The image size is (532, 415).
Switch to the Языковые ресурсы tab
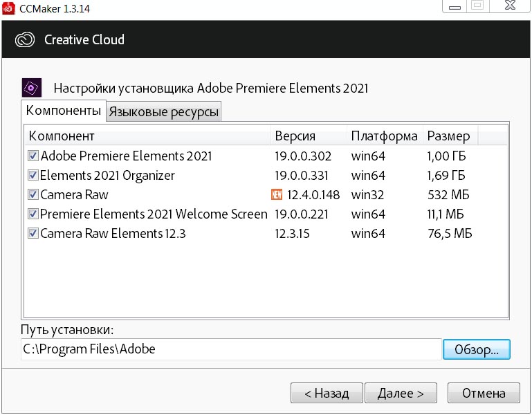[x=163, y=111]
